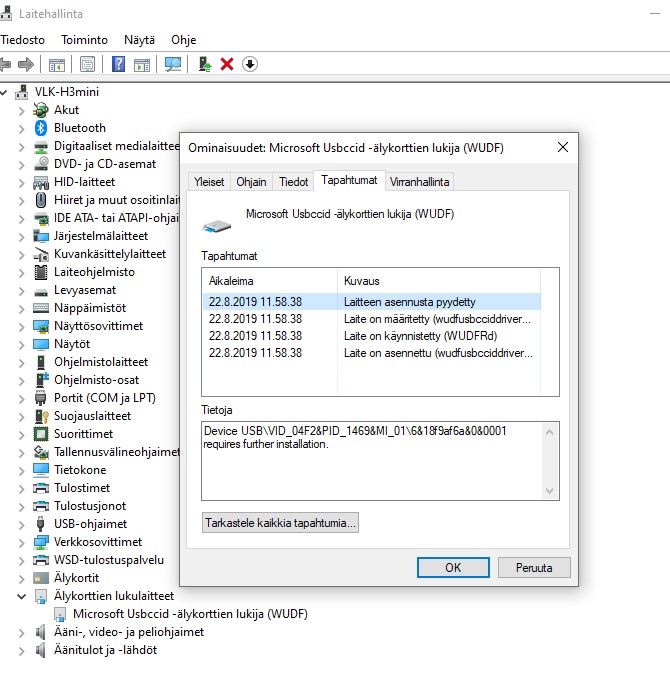
Task: Expand the Näyttösovittimet category
Action: click(21, 326)
